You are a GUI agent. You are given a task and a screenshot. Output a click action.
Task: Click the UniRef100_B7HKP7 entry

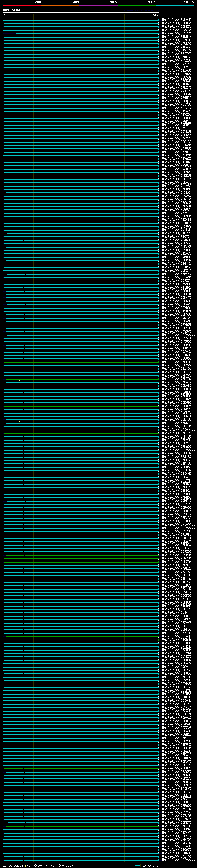[x=177, y=487]
